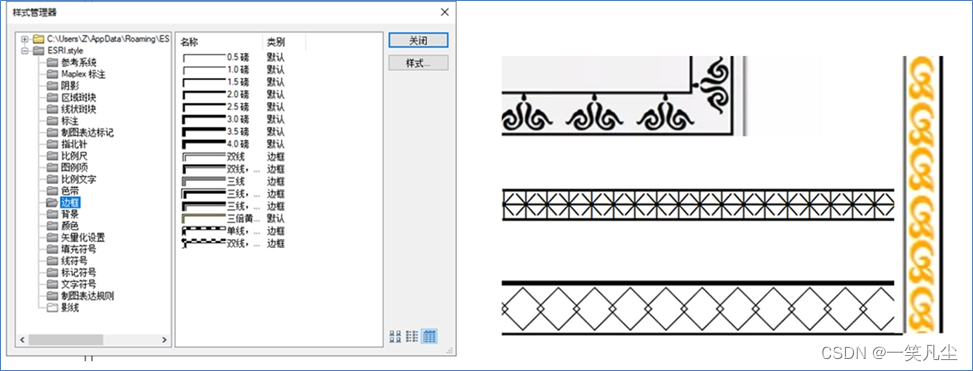Image resolution: width=973 pixels, height=371 pixels.
Task: Switch to large icons view
Action: (x=395, y=337)
